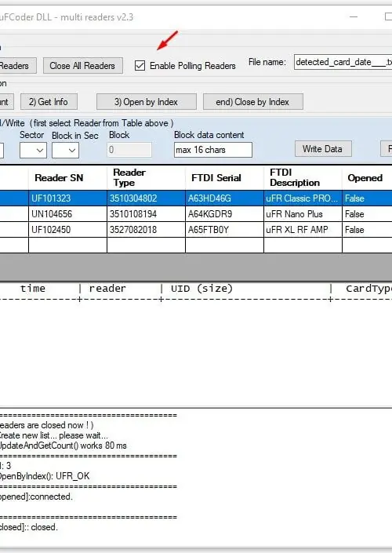Click the disabled Block number field
The image size is (392, 553).
(129, 150)
